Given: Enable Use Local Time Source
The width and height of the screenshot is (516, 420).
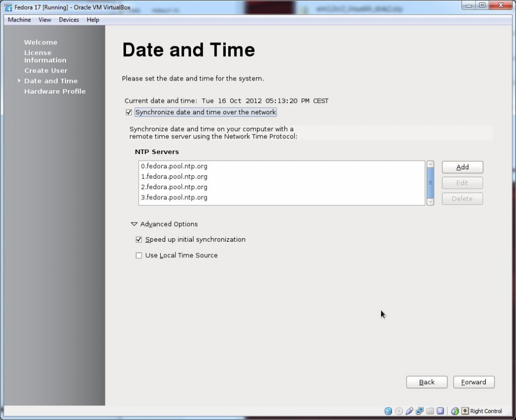Looking at the screenshot, I should [139, 255].
